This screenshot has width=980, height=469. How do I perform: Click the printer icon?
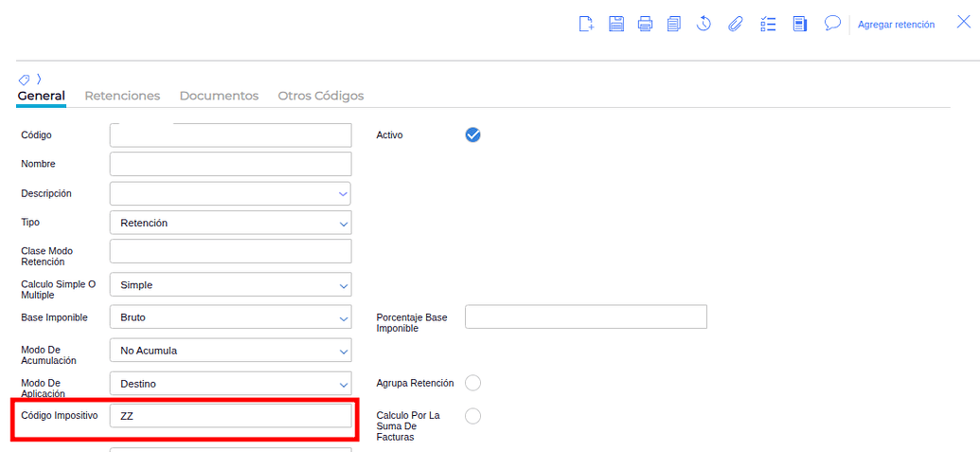point(646,24)
